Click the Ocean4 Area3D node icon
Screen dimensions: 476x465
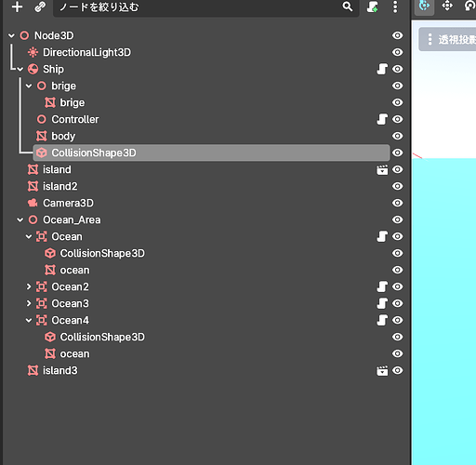tap(42, 320)
